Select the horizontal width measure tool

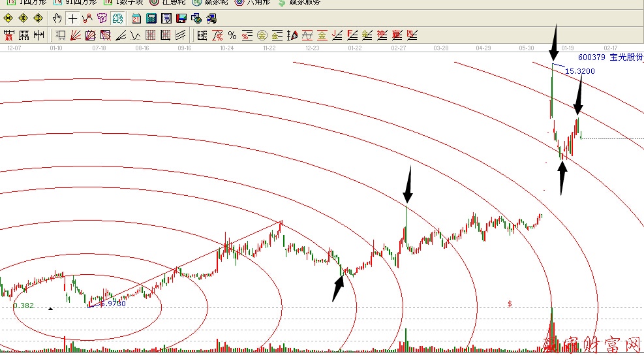pos(39,35)
